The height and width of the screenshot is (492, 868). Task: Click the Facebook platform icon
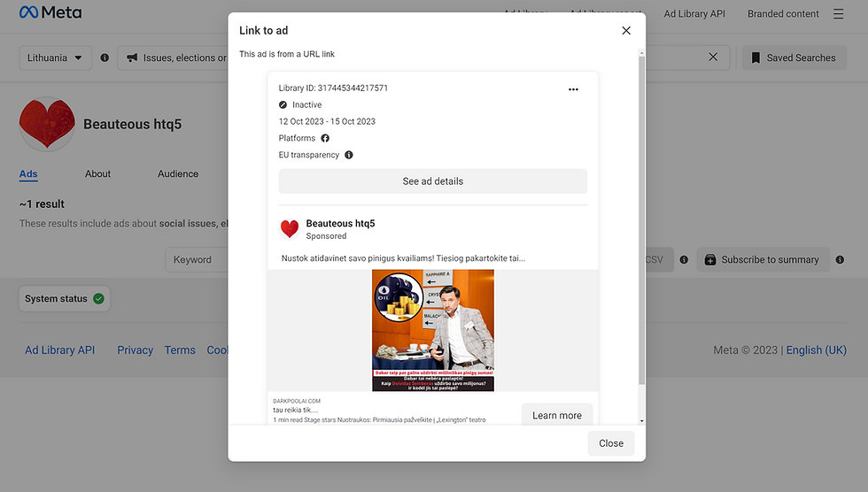(325, 138)
